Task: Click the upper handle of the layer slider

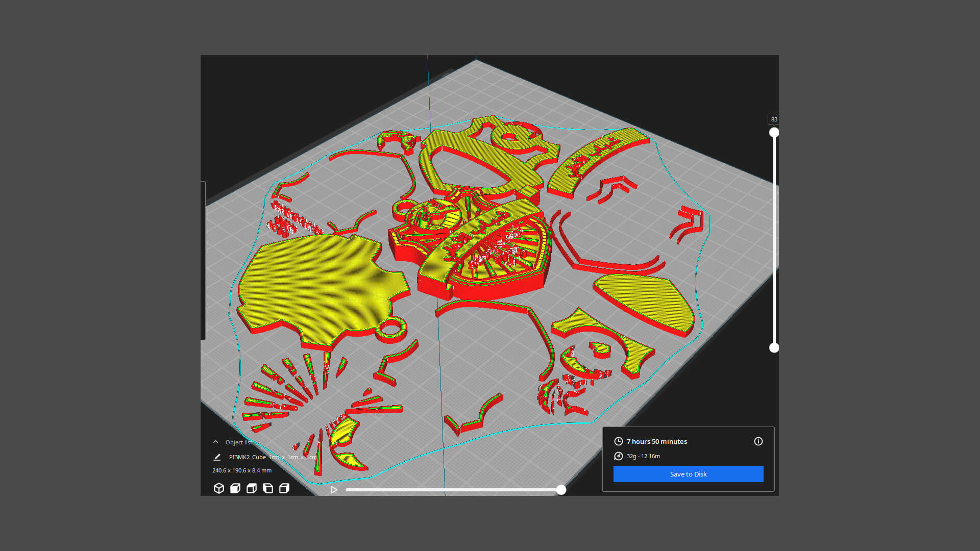Action: coord(774,133)
